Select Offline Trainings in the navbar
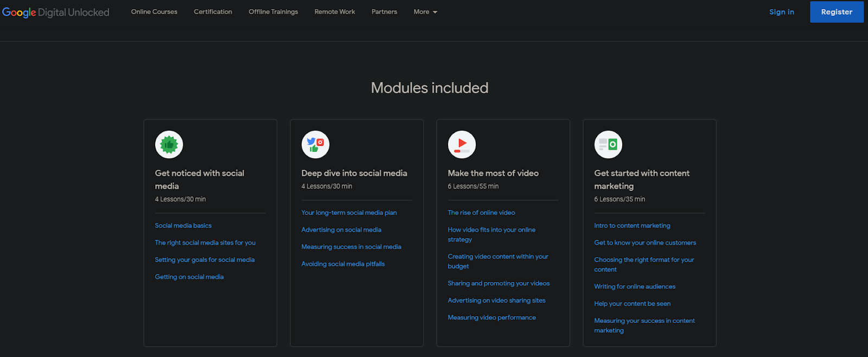Screen dimensions: 868x357 (x=273, y=12)
